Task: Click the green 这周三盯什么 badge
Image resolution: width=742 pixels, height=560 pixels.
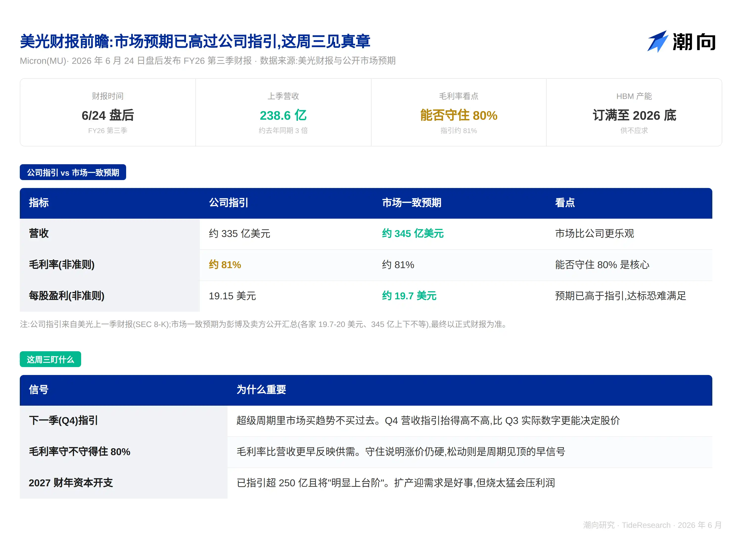Action: [x=50, y=359]
